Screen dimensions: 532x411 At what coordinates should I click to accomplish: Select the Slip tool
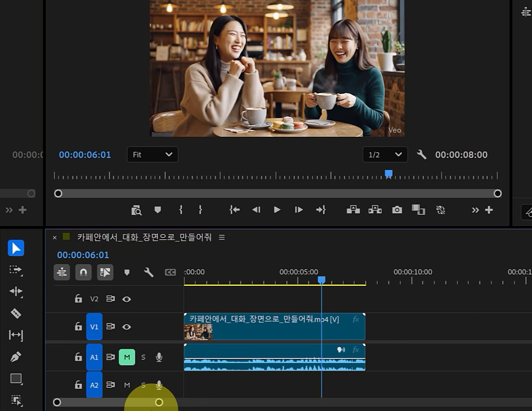(x=16, y=335)
